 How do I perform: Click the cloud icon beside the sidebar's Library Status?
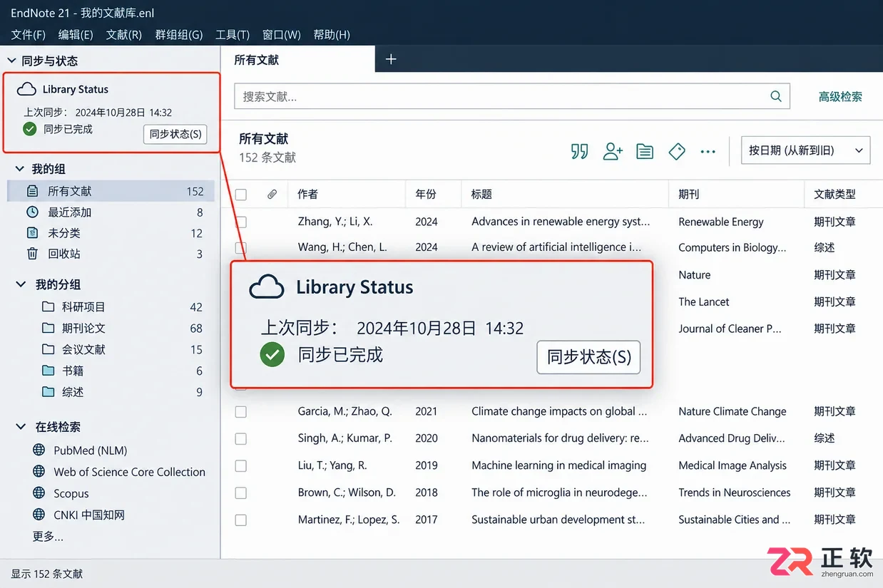pyautogui.click(x=26, y=89)
